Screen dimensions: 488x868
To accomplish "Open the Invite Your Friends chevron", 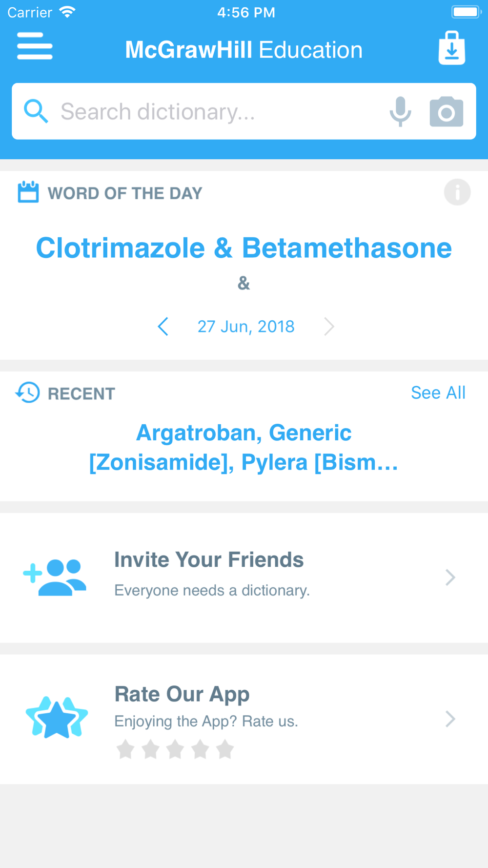I will (x=450, y=578).
